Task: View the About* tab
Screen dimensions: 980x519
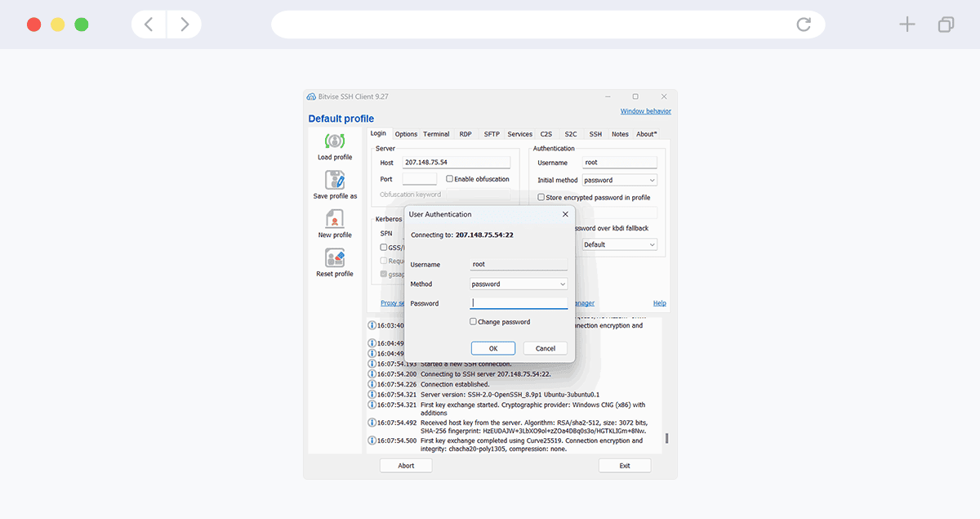Action: (647, 134)
